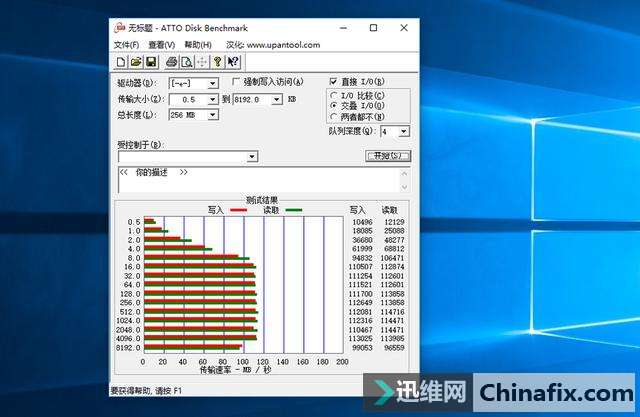Click the Save floppy disk icon
This screenshot has width=640, height=417.
coord(151,62)
